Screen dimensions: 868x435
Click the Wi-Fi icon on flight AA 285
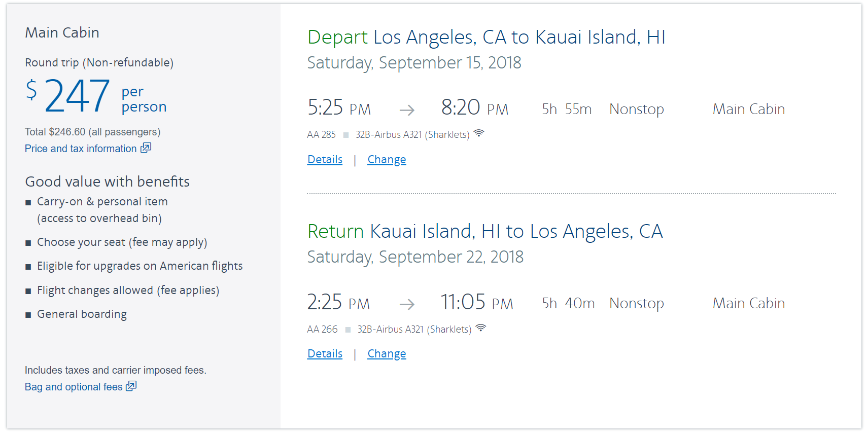click(x=479, y=133)
